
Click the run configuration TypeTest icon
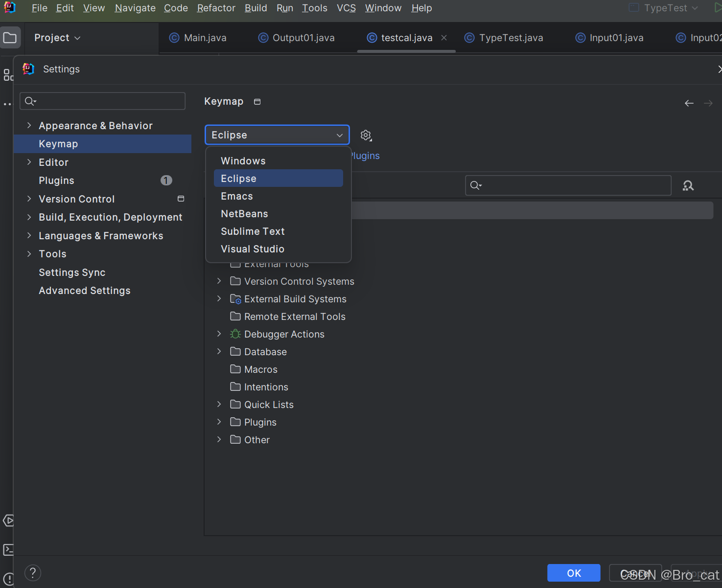[x=634, y=8]
